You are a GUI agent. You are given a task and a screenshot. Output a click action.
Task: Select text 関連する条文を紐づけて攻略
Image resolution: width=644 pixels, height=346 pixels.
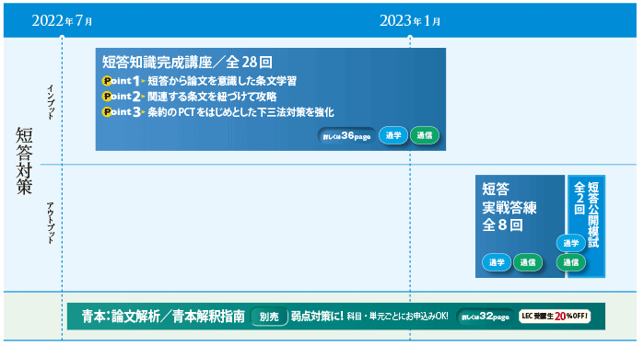(x=212, y=97)
